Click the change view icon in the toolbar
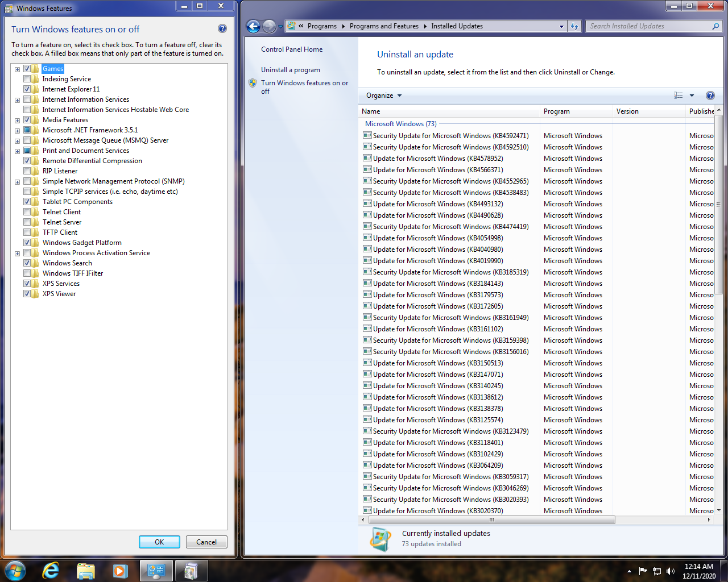The height and width of the screenshot is (582, 728). tap(679, 95)
